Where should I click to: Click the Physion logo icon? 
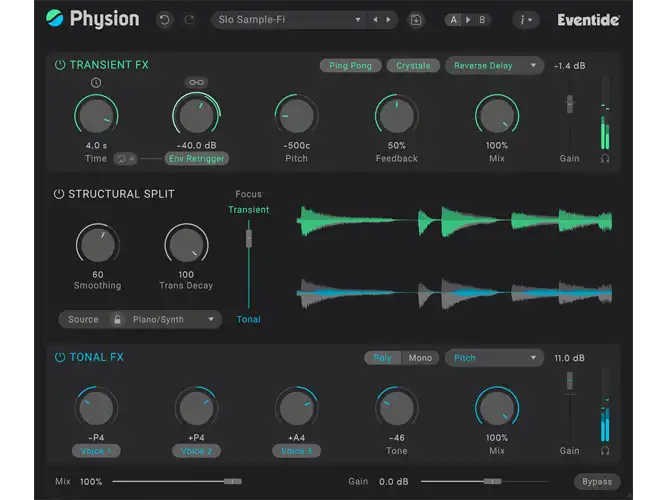click(54, 18)
